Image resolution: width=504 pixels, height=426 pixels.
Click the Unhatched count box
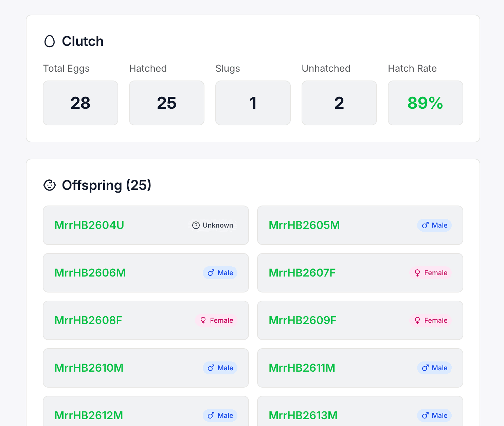pos(339,103)
